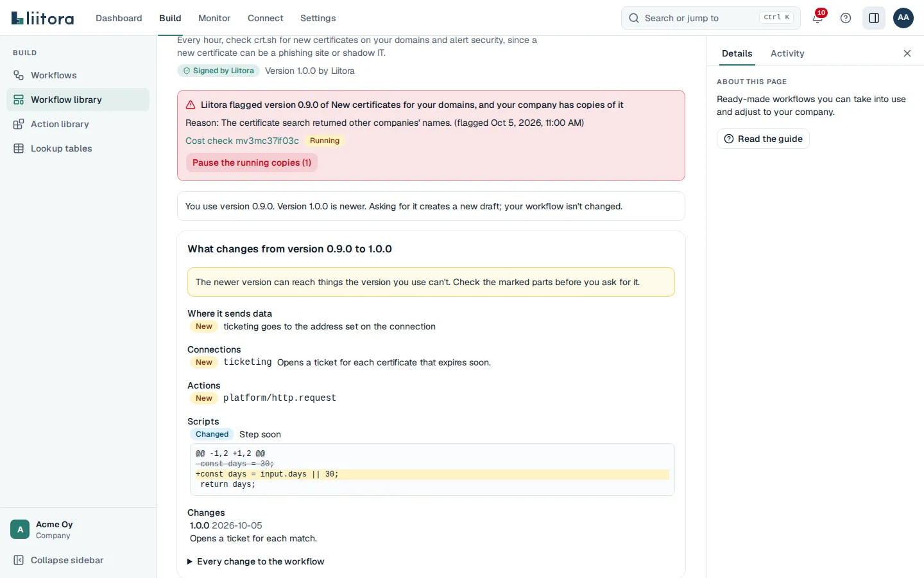Go to the Connect section

(x=266, y=18)
